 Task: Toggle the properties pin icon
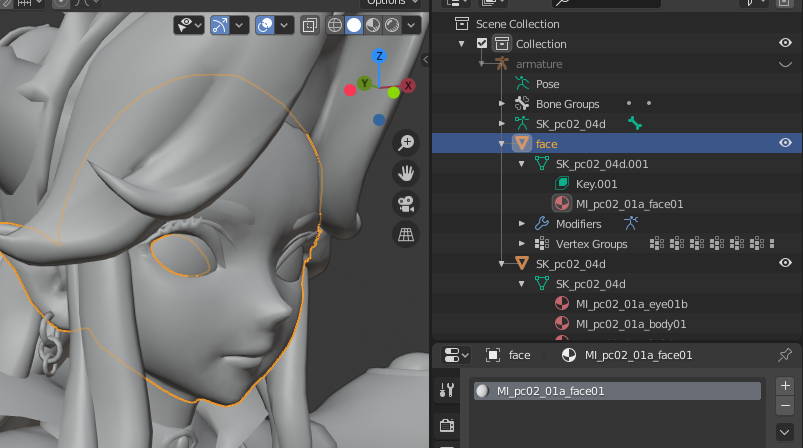click(x=785, y=354)
